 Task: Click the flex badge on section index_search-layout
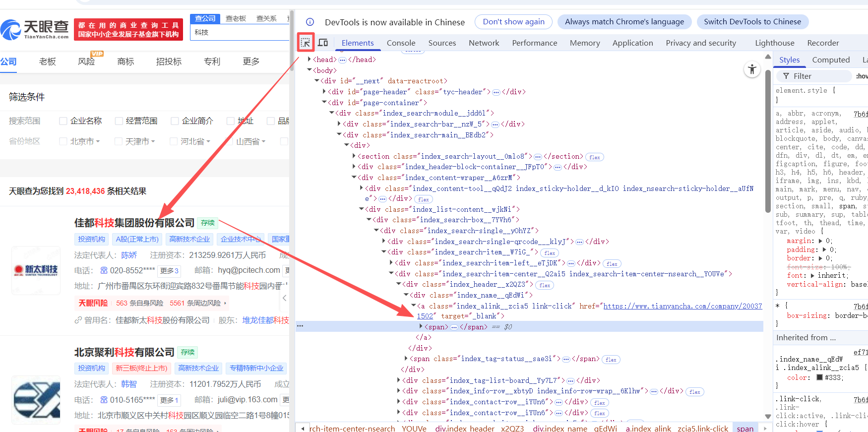coord(595,157)
